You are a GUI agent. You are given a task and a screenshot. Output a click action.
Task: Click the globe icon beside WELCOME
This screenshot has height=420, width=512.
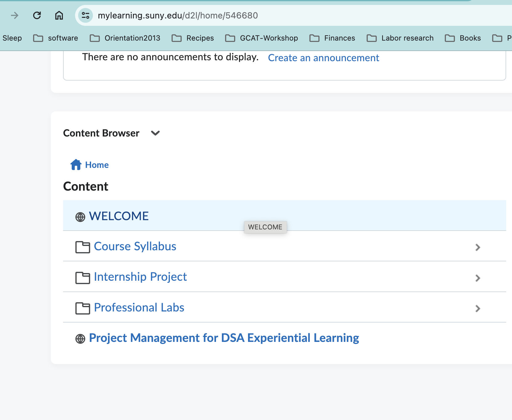pyautogui.click(x=80, y=217)
